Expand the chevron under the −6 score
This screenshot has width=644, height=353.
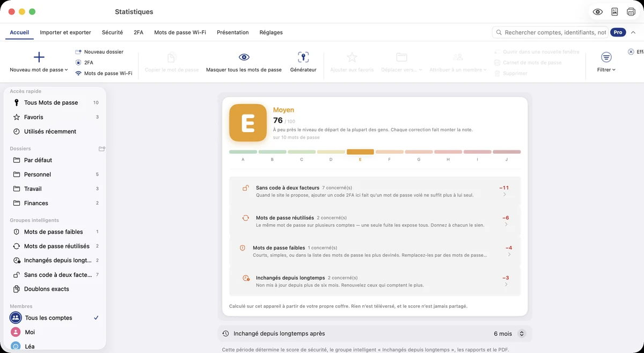point(506,225)
